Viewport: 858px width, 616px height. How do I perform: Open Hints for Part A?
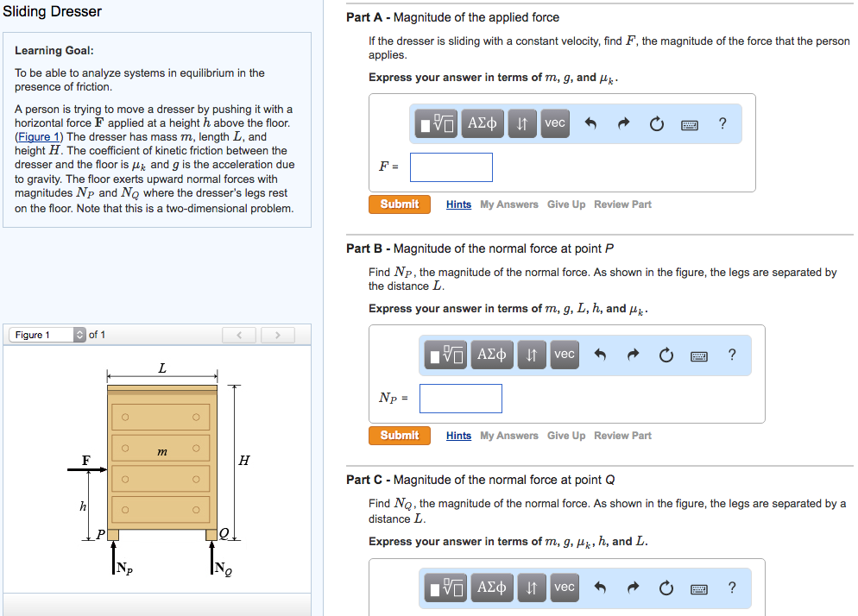(x=458, y=204)
